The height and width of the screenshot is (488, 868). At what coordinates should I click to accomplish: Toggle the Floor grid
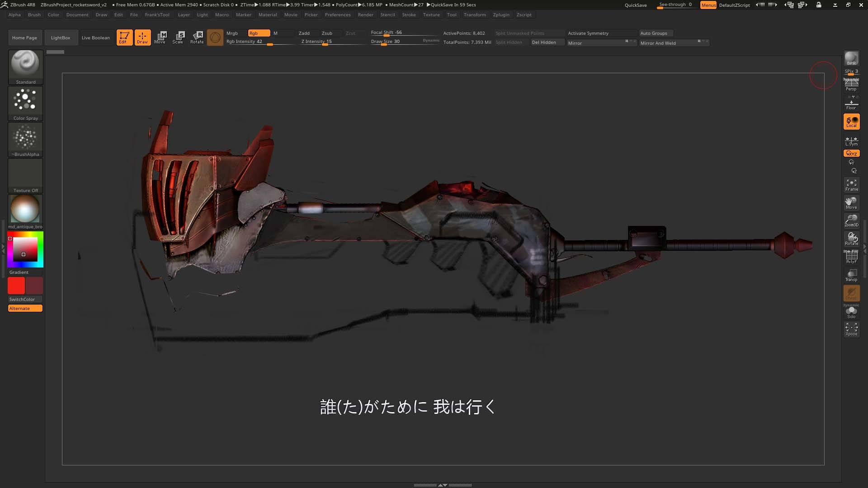[x=851, y=103]
